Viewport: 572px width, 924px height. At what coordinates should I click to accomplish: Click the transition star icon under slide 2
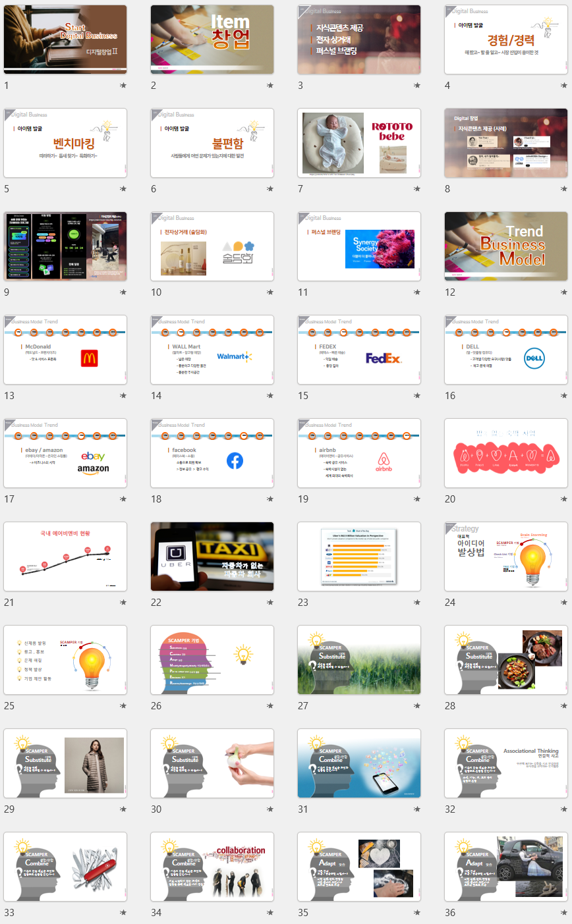(270, 86)
